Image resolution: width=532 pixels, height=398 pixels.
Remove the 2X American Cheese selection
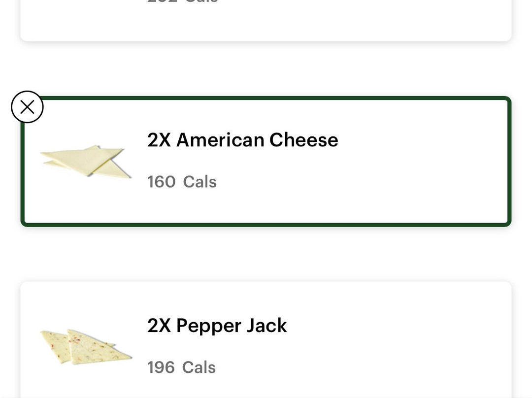coord(27,107)
